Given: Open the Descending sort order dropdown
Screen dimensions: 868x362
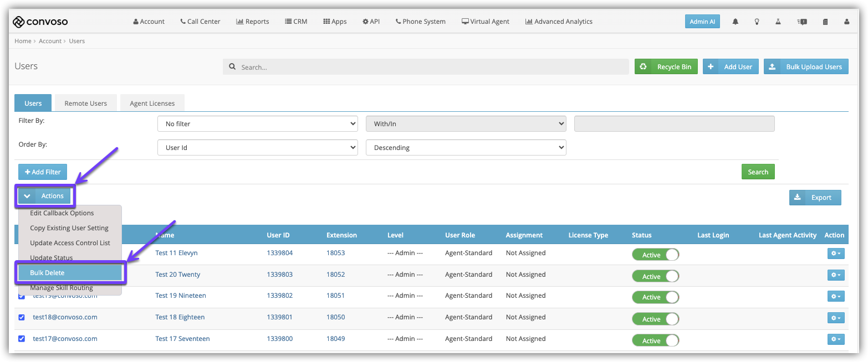Looking at the screenshot, I should [x=466, y=148].
